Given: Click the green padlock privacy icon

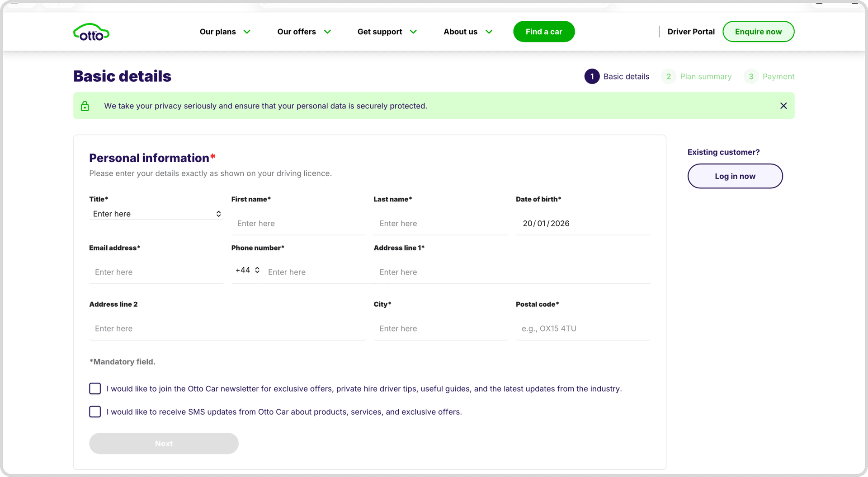Looking at the screenshot, I should 85,106.
